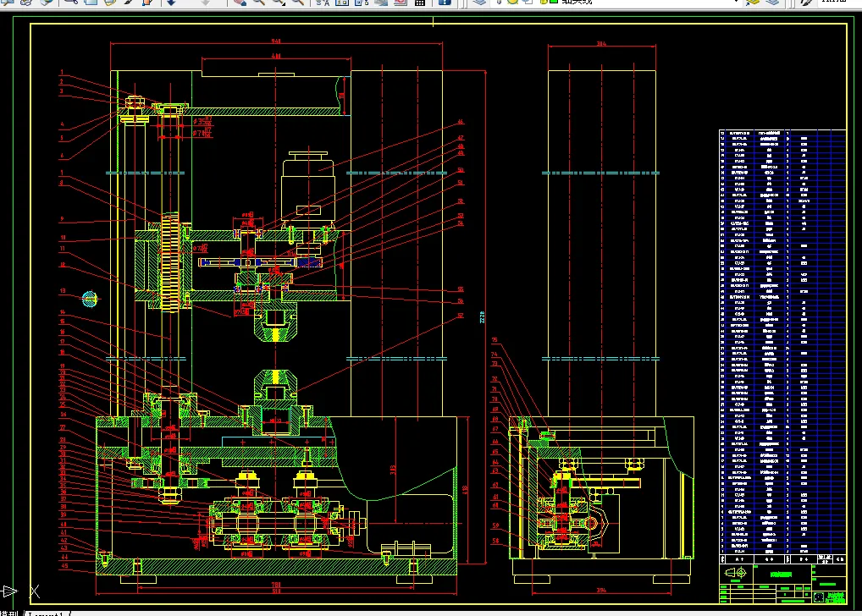Click the blue Undo arrow icon
Image resolution: width=862 pixels, height=616 pixels.
pyautogui.click(x=171, y=3)
